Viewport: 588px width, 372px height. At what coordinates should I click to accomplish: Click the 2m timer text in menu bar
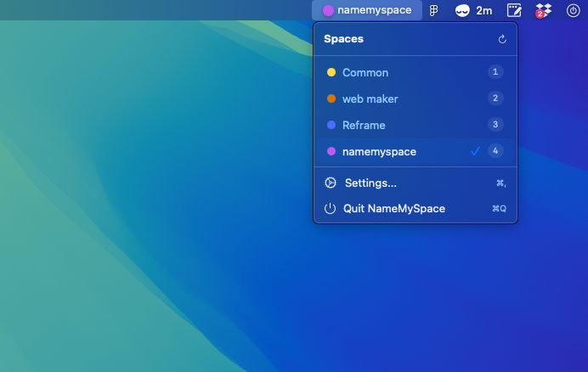pos(483,11)
